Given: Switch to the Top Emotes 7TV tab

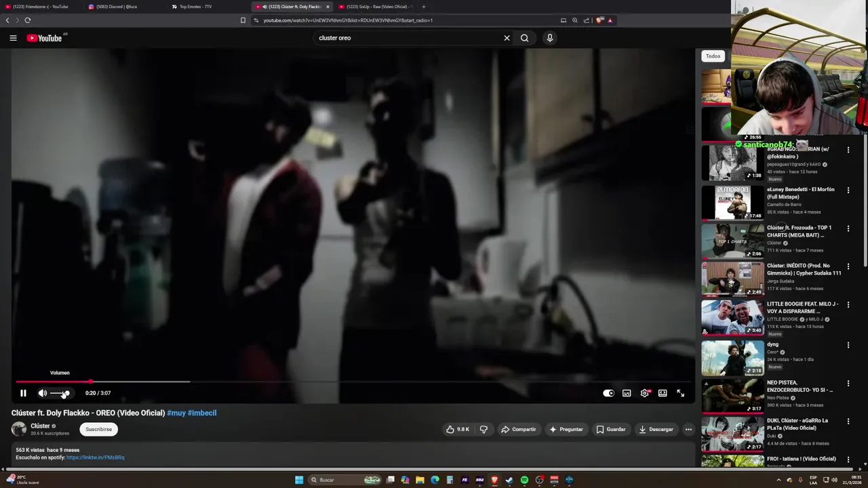Looking at the screenshot, I should coord(207,7).
